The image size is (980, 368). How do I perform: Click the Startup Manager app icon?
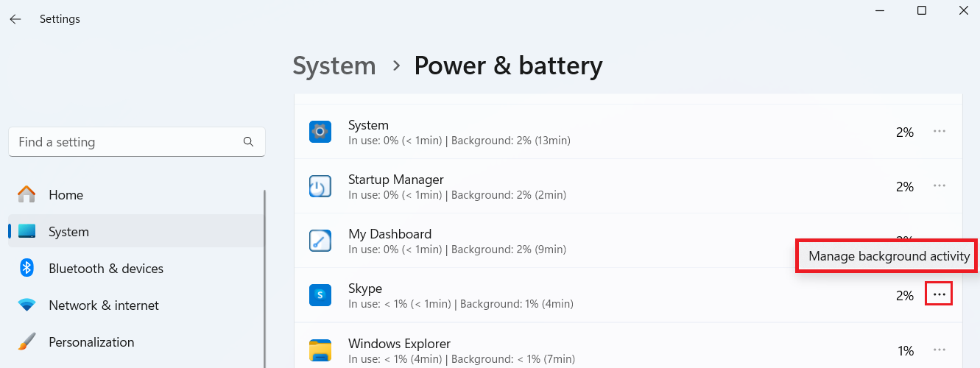tap(320, 186)
